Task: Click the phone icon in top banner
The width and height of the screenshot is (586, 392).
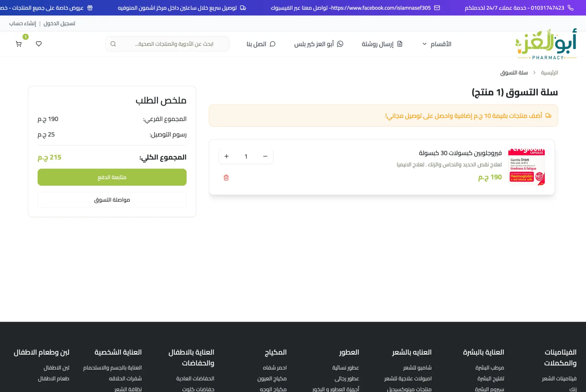Action: tap(571, 8)
